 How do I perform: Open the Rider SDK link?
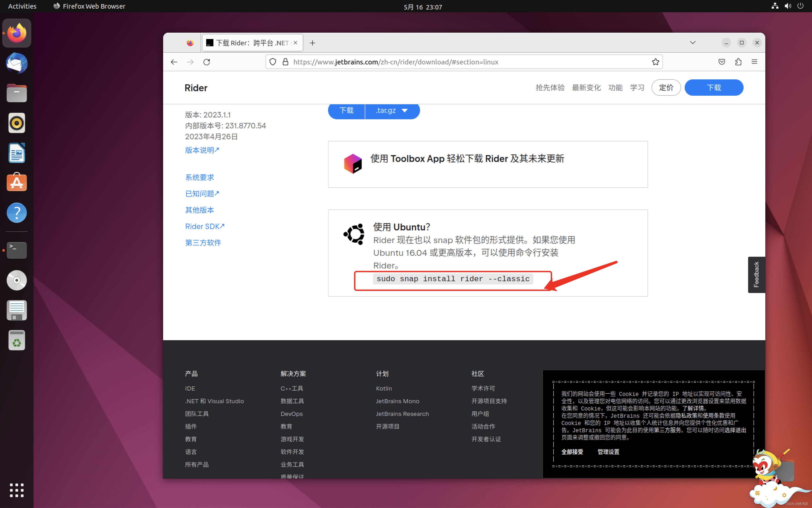coord(205,227)
